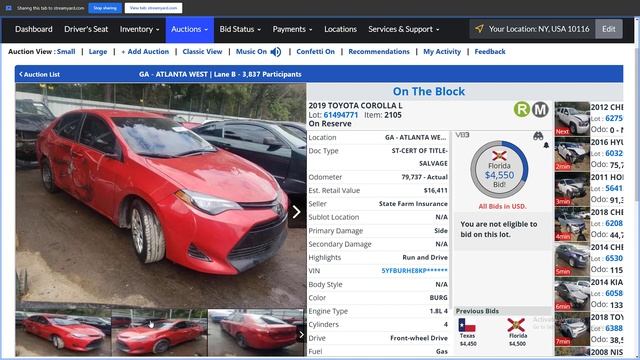
Task: Expand the Services & Support dropdown
Action: [x=404, y=29]
